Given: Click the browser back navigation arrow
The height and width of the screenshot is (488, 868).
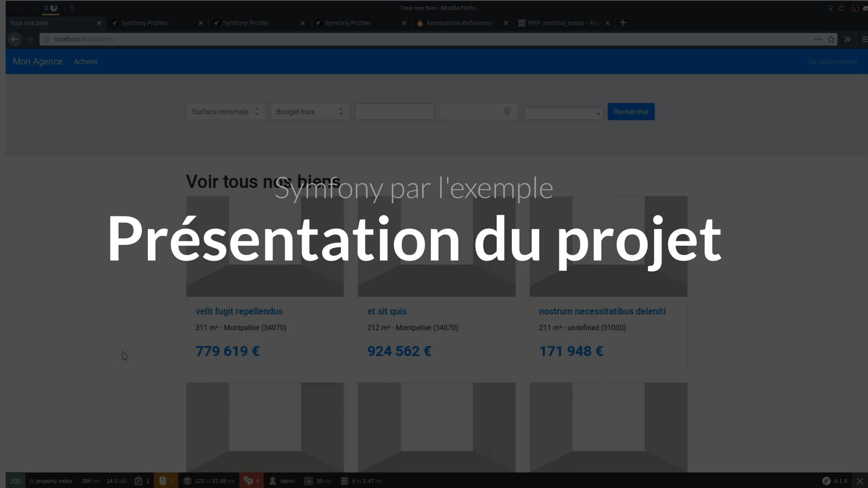Looking at the screenshot, I should coord(14,39).
